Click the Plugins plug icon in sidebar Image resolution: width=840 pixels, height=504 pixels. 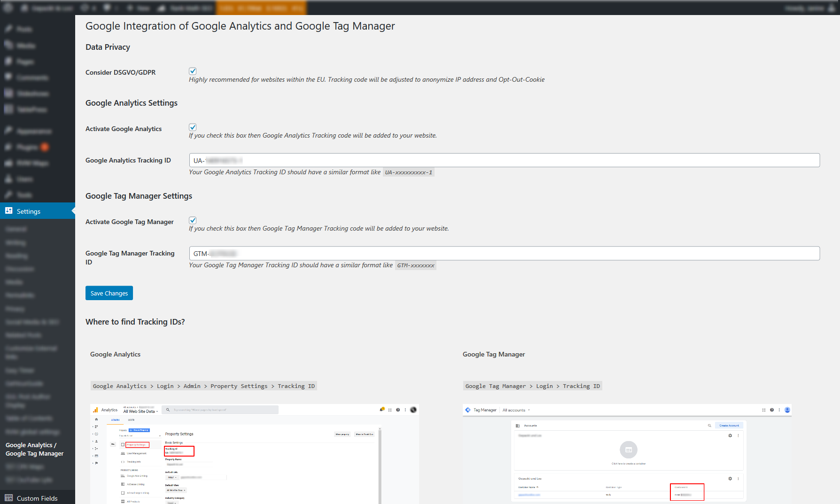9,147
